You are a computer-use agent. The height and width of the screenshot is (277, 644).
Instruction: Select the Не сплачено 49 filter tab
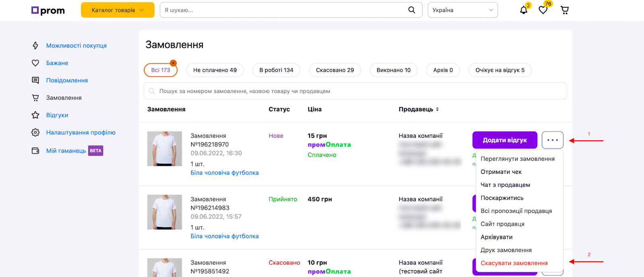215,70
